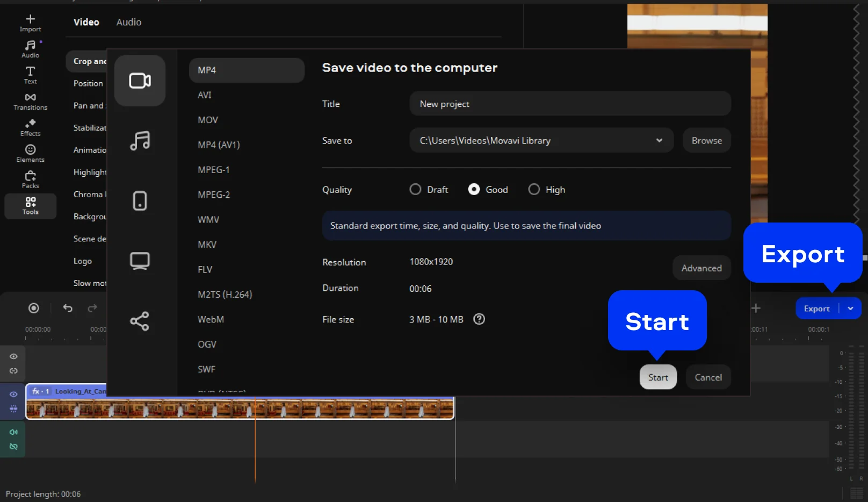868x502 pixels.
Task: Select High quality radio button
Action: 534,190
